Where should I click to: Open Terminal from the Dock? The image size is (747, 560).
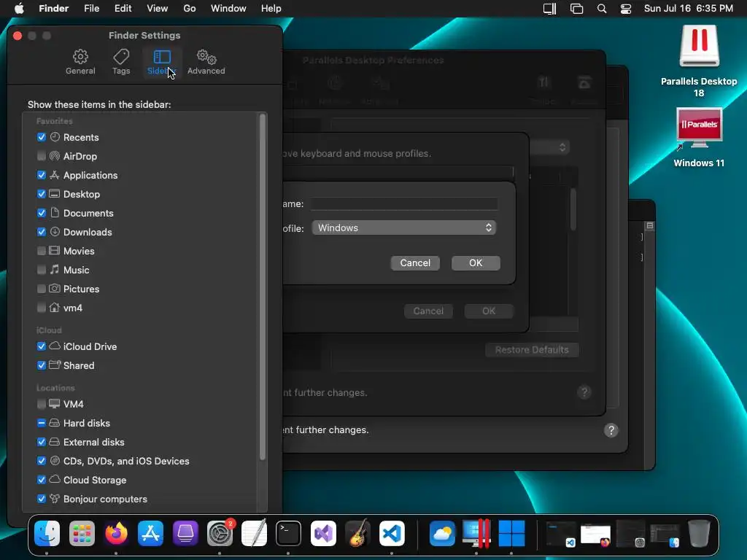coord(288,533)
